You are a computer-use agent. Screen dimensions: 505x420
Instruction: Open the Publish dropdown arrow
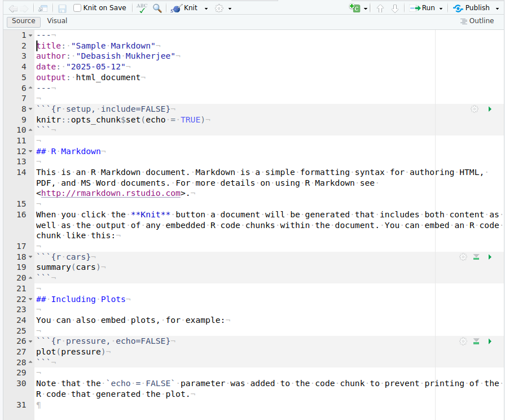(x=496, y=8)
